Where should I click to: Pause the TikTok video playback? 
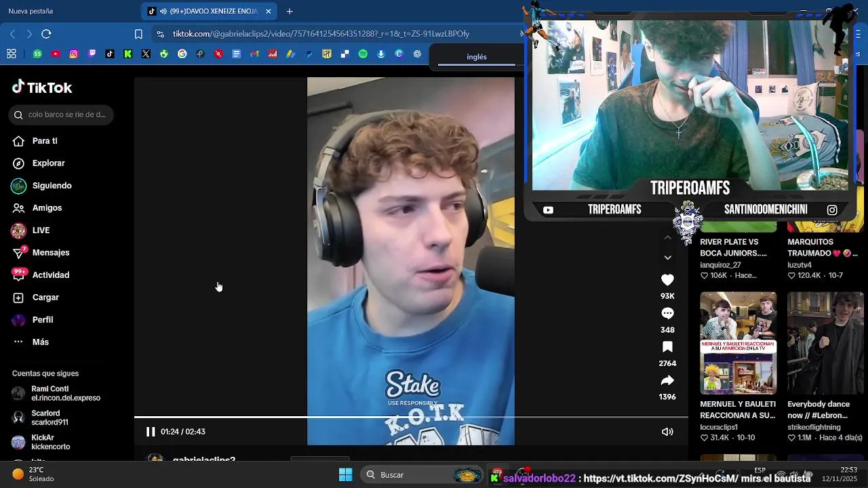click(x=151, y=432)
